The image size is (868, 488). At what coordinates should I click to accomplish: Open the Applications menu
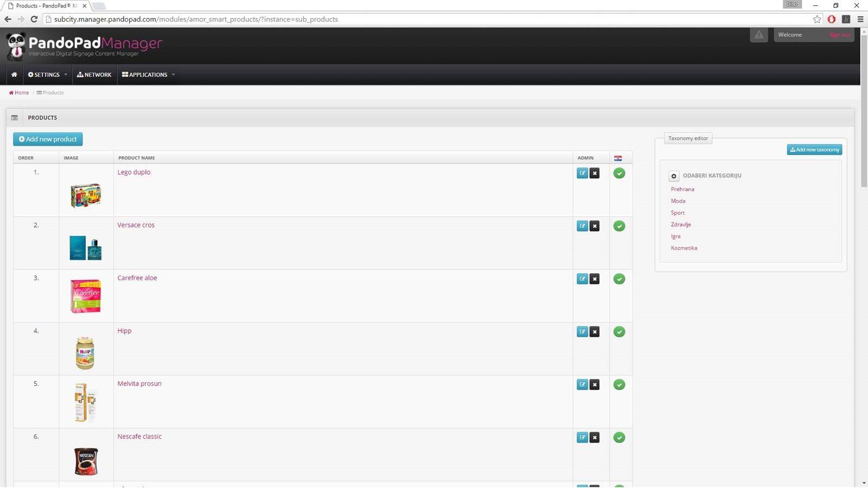[x=145, y=75]
